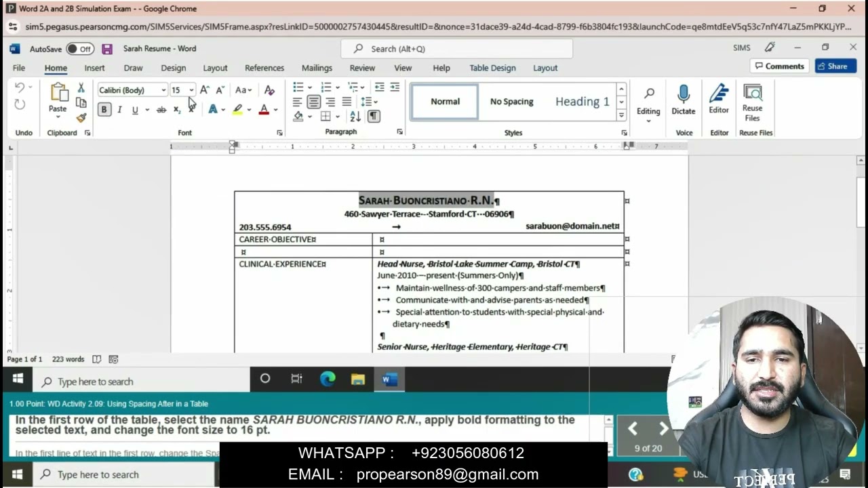The image size is (868, 488).
Task: Open the Editing dropdown
Action: [648, 103]
